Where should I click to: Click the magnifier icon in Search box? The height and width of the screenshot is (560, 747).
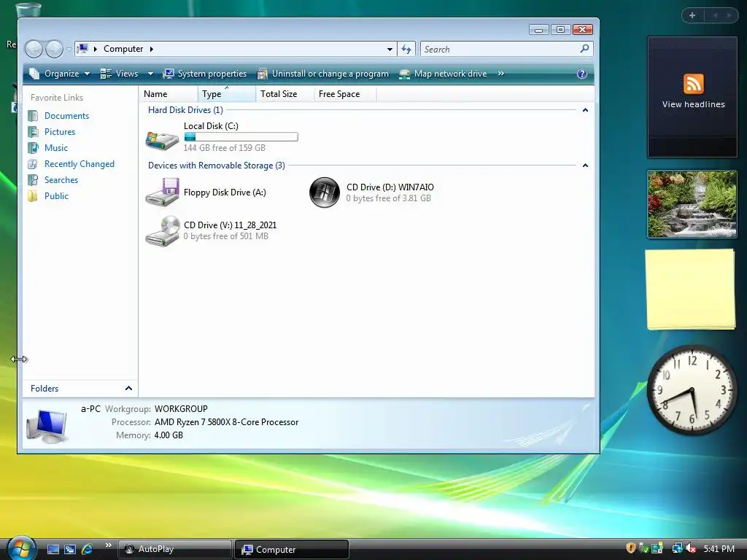584,49
